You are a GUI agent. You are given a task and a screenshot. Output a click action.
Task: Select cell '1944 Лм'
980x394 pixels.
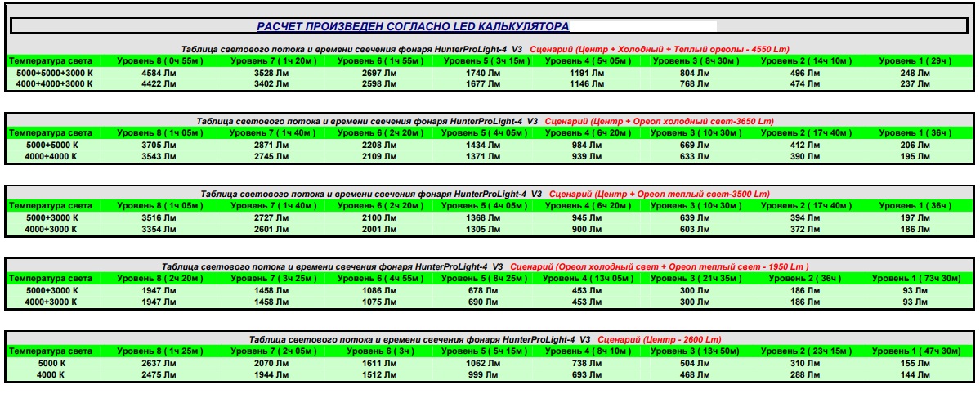click(273, 374)
